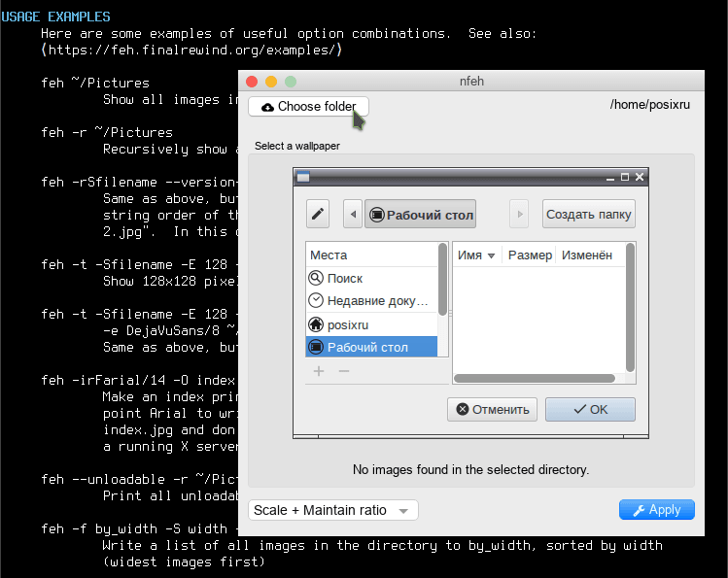Minimize nfeh with the yellow button
728x578 pixels.
[x=271, y=82]
